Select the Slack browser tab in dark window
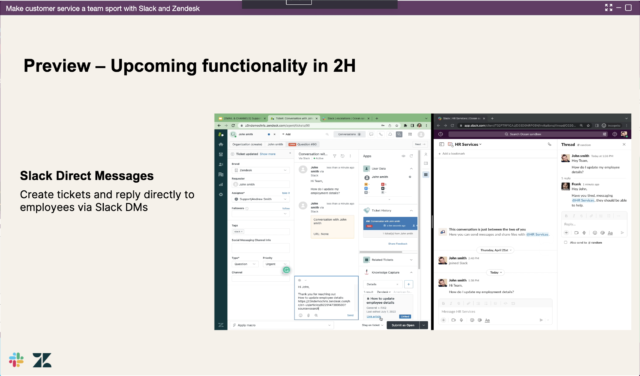The width and height of the screenshot is (640, 376). [461, 118]
